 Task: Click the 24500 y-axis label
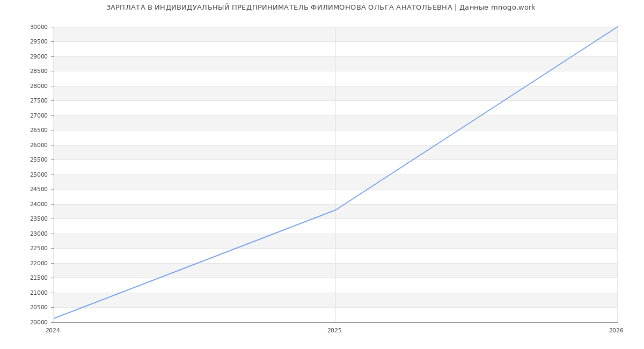click(39, 190)
